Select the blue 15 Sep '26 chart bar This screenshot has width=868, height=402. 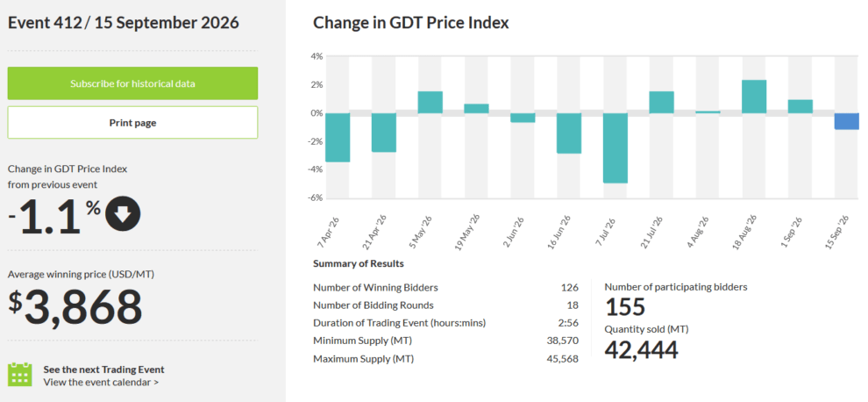pyautogui.click(x=847, y=121)
